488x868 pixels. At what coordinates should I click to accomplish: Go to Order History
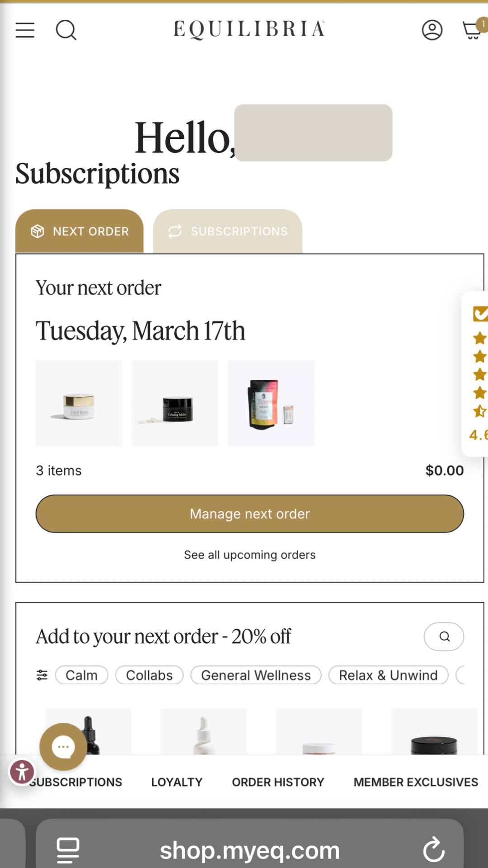[x=278, y=782]
